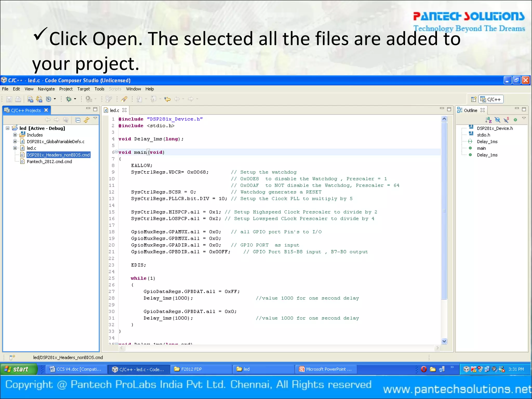Select DSP281x_Device.h in Outline view

(495, 128)
